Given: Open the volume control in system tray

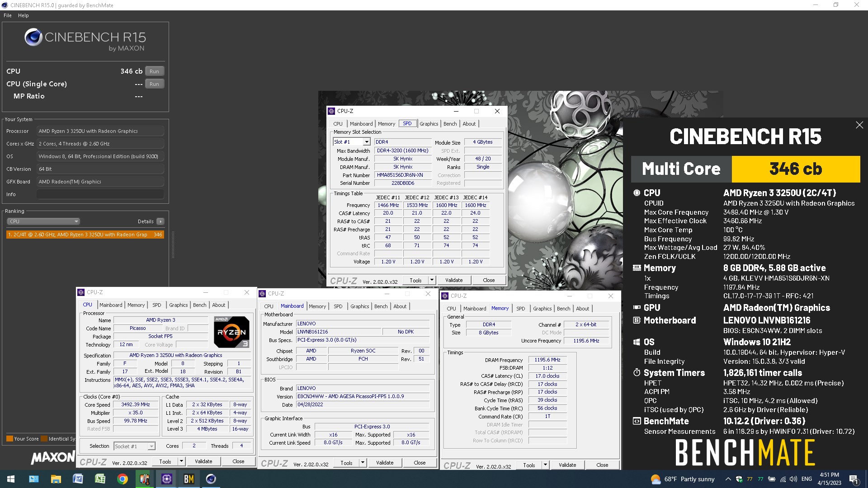Looking at the screenshot, I should [x=793, y=479].
